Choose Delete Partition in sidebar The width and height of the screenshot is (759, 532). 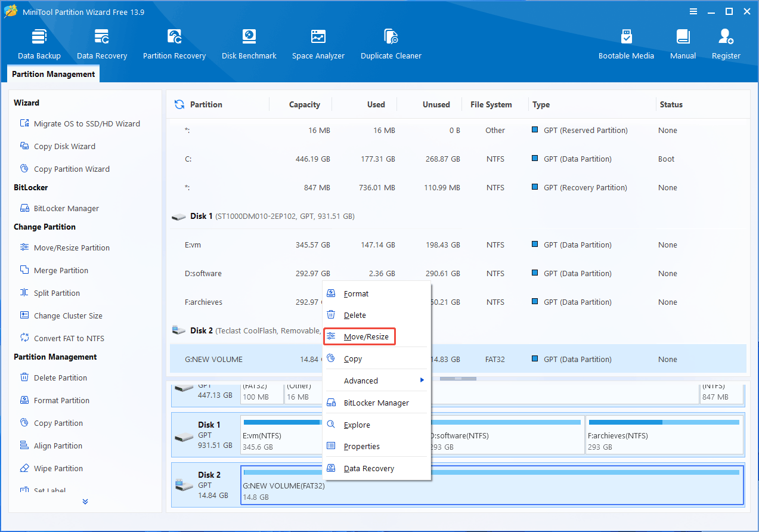54,378
